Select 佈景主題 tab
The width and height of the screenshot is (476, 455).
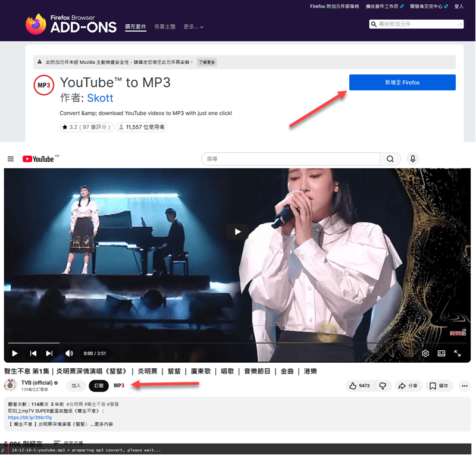point(165,27)
